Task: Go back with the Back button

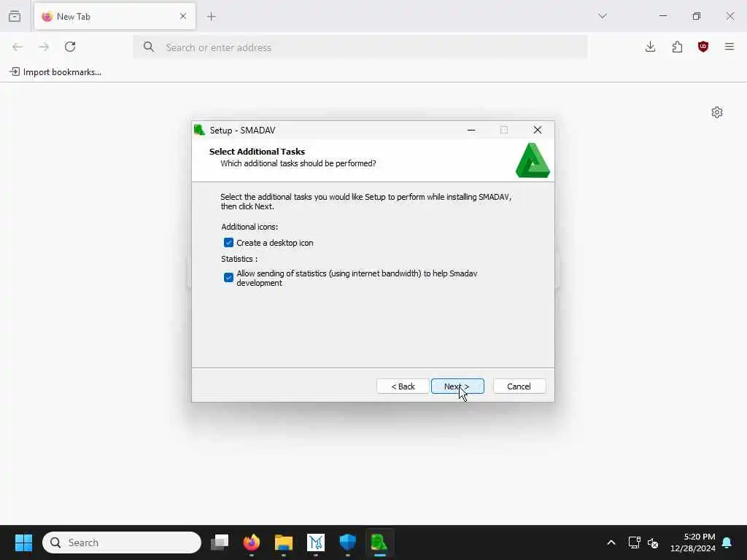Action: (403, 386)
